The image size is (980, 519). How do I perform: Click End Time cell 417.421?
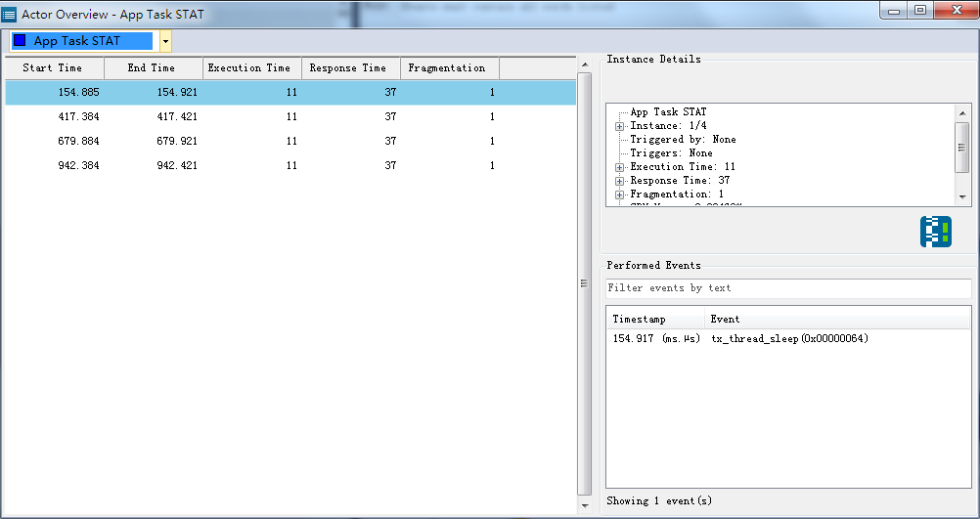coord(177,116)
